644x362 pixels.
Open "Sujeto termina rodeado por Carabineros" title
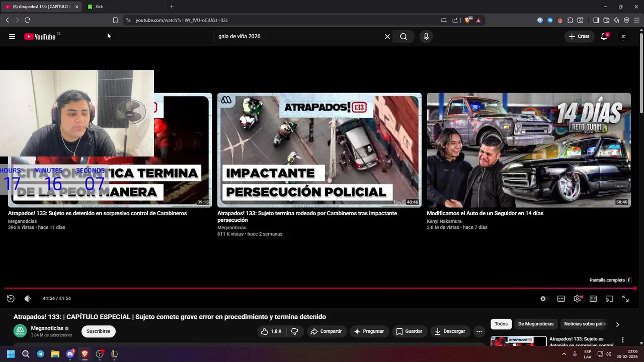pyautogui.click(x=307, y=217)
